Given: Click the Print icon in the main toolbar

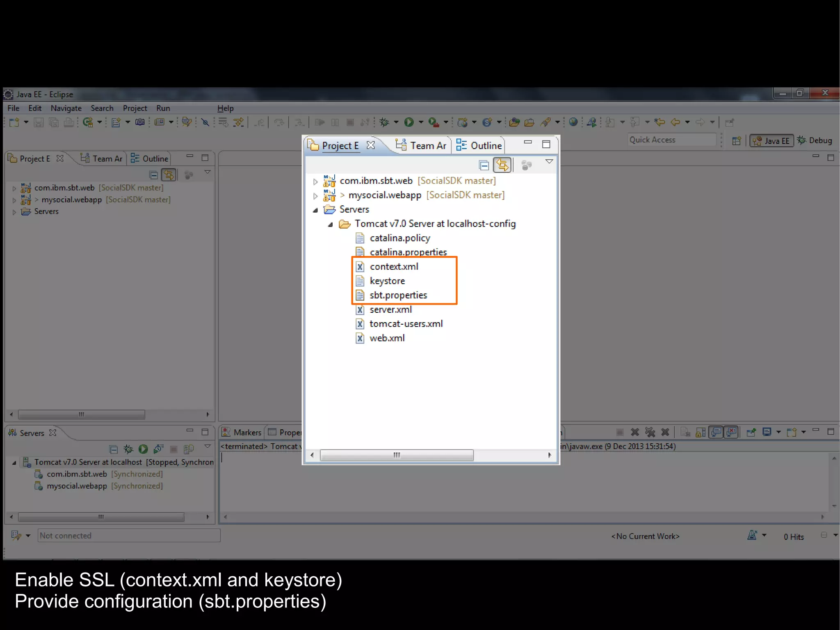Looking at the screenshot, I should [x=69, y=122].
